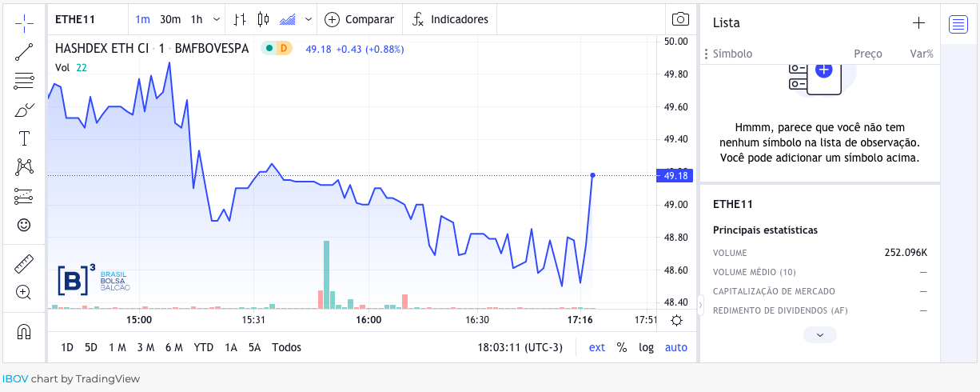Select the brush drawing tool
Viewport: 980px width, 392px height.
(24, 110)
